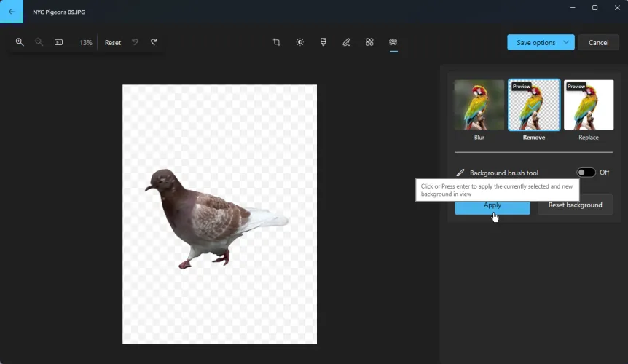Select the Background tool tab
The width and height of the screenshot is (628, 364).
pyautogui.click(x=393, y=42)
